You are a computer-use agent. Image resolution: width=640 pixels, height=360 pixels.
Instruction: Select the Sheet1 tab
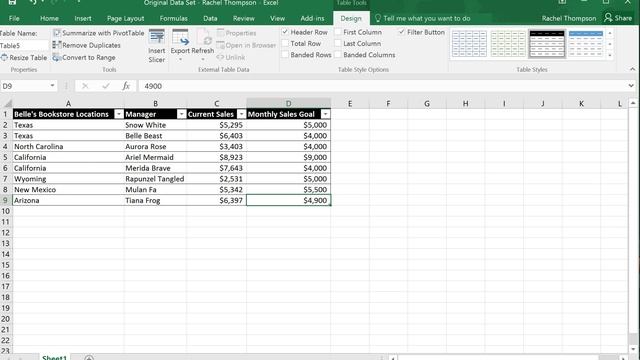point(54,358)
